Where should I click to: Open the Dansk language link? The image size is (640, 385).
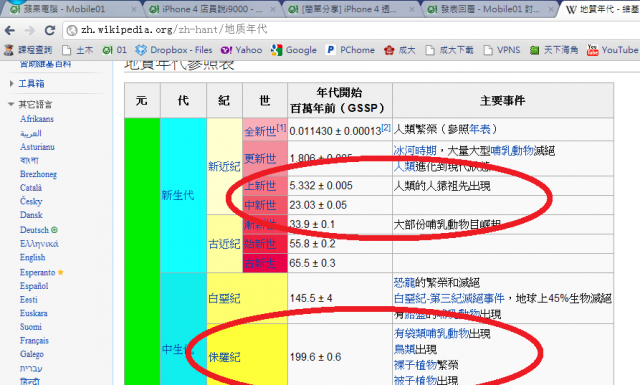coord(31,215)
